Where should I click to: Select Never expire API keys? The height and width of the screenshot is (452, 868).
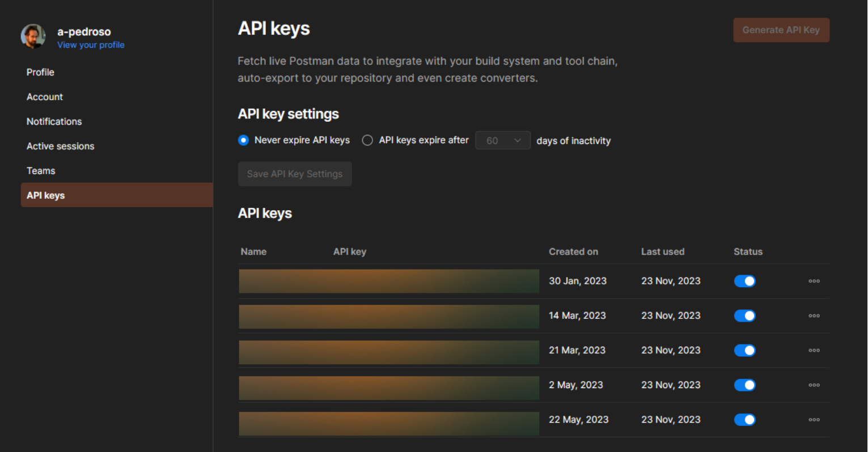(243, 140)
